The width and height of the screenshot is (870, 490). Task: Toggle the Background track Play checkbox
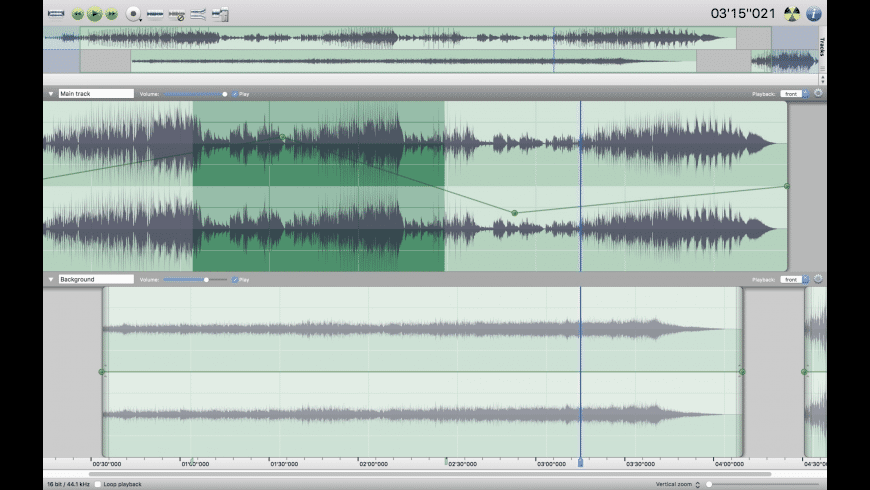tap(235, 280)
